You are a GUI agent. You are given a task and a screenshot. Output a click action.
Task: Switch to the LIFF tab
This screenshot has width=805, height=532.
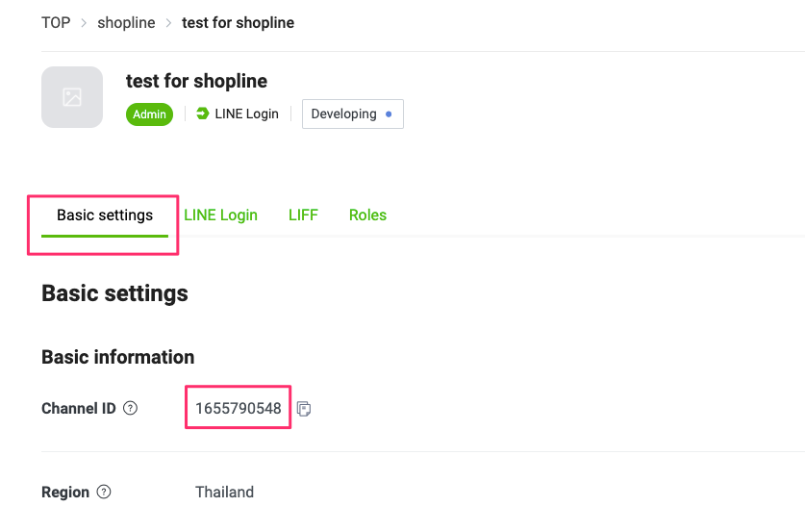(303, 215)
